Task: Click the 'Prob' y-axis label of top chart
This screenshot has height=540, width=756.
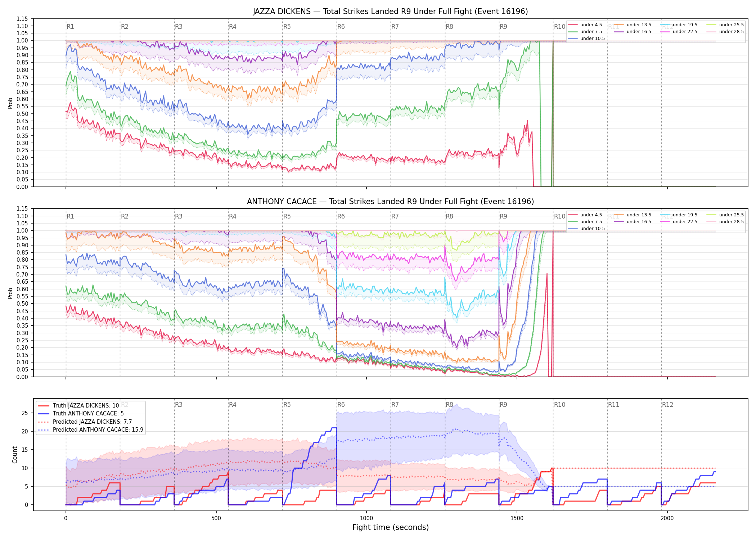Action: pos(10,103)
